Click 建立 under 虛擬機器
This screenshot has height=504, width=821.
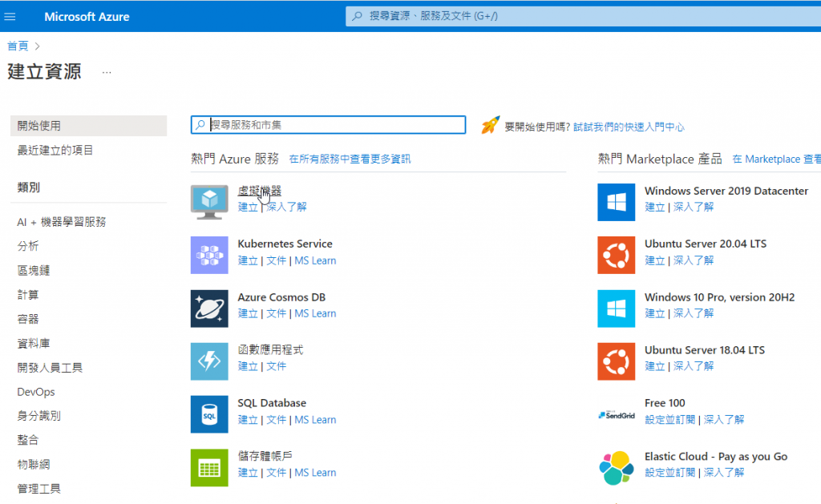(x=248, y=208)
